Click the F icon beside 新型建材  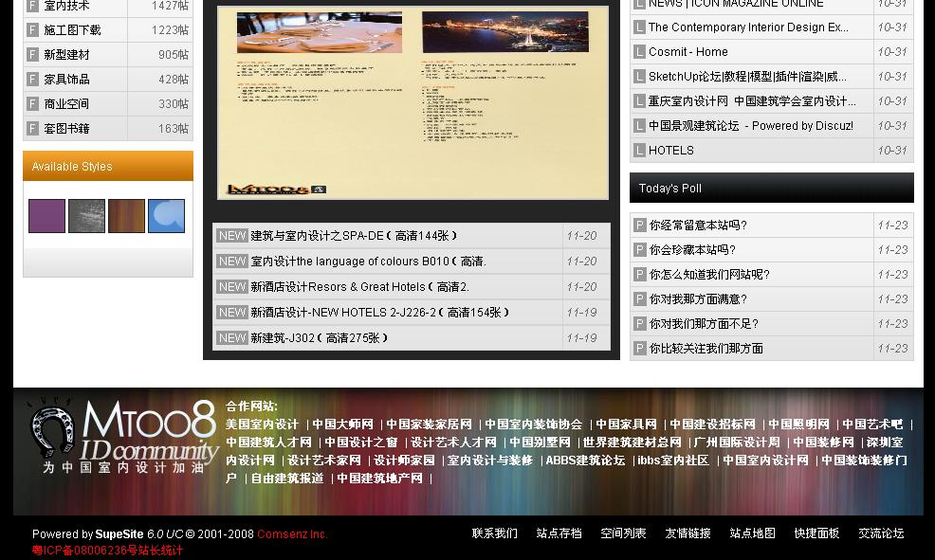pyautogui.click(x=33, y=55)
